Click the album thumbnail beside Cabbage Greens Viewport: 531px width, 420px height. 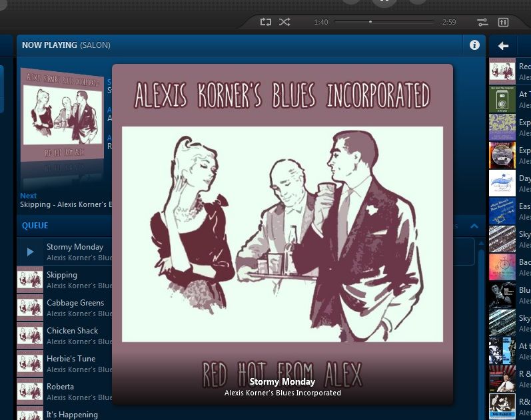tap(30, 308)
